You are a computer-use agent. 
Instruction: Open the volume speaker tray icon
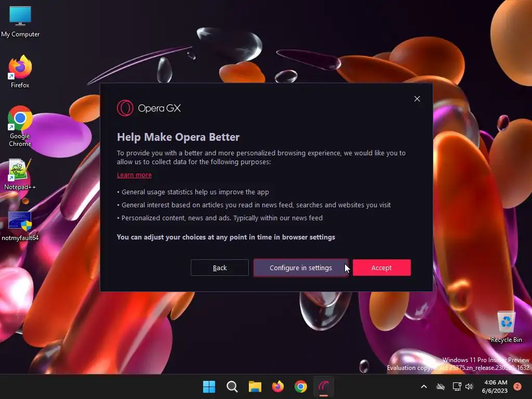[x=469, y=387]
